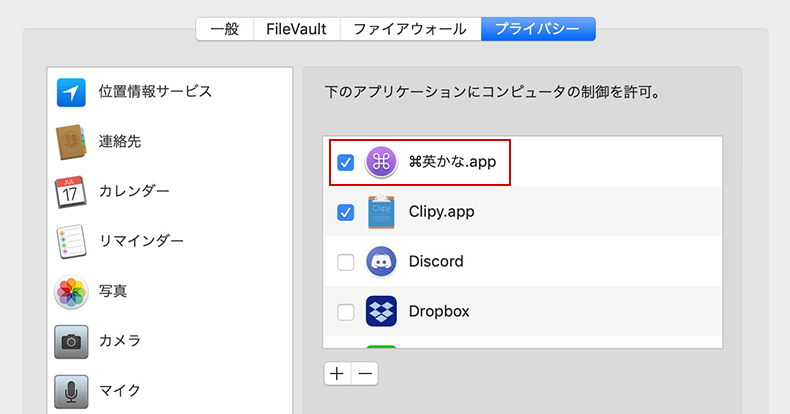Uncheck the ⌘英かな.app checkbox
The width and height of the screenshot is (790, 414).
tap(346, 163)
